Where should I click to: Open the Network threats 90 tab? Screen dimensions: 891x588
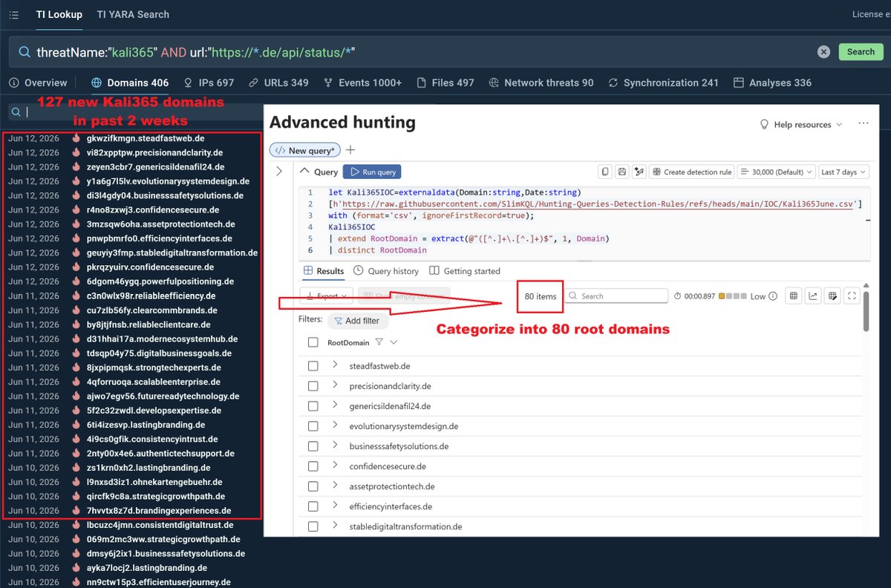tap(541, 82)
